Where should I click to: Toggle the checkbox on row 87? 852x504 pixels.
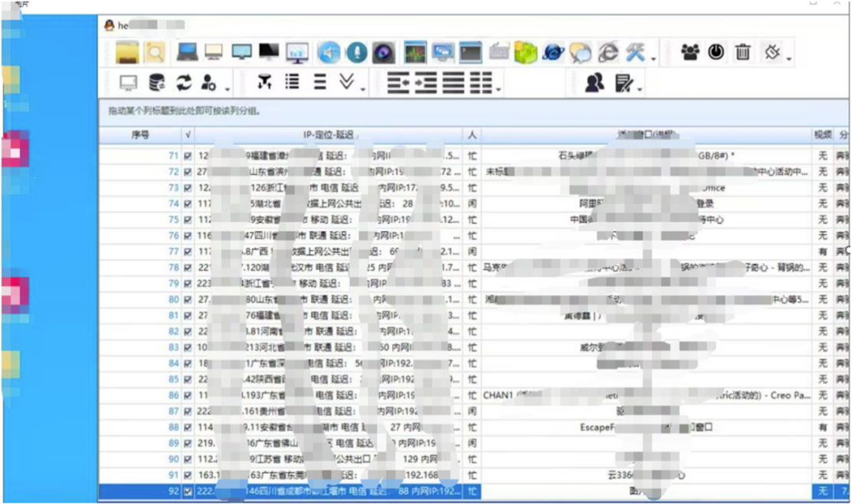click(x=187, y=412)
